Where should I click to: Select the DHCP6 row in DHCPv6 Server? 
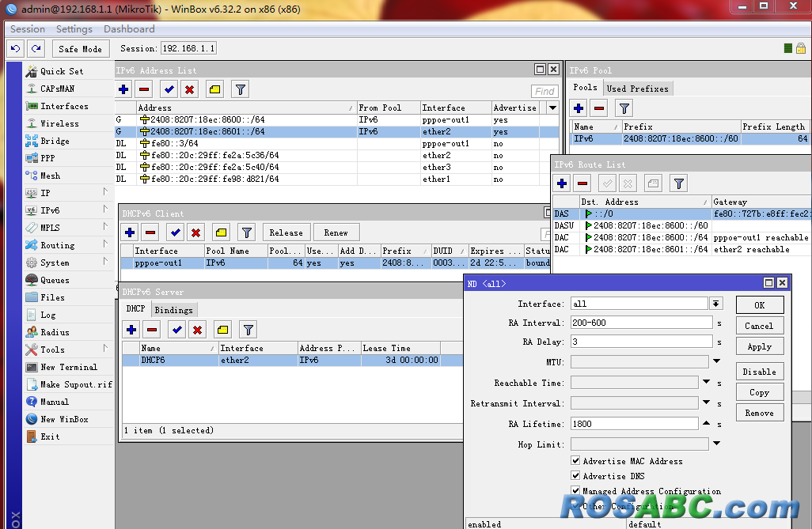pos(293,361)
